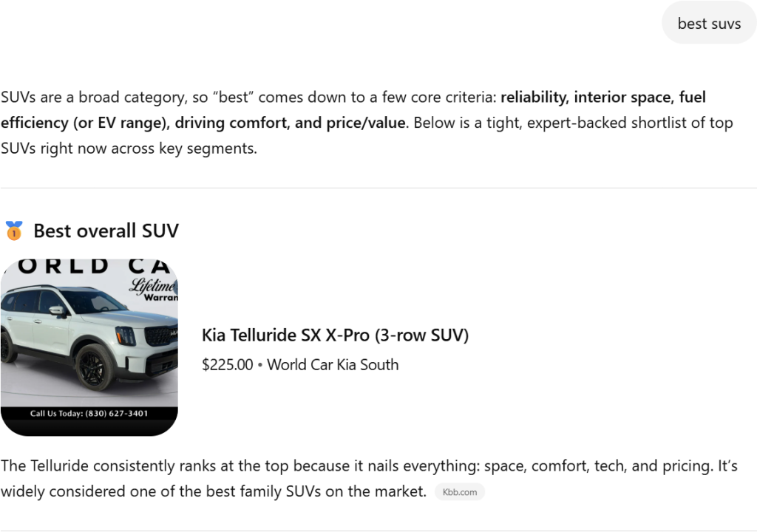757x532 pixels.
Task: Open the "Kia Telluride SX X-Pro (3-row SUV)" listing
Action: pyautogui.click(x=335, y=335)
